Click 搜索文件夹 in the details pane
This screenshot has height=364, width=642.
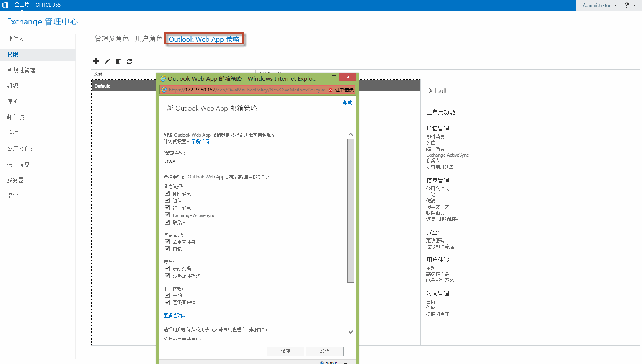click(x=438, y=207)
